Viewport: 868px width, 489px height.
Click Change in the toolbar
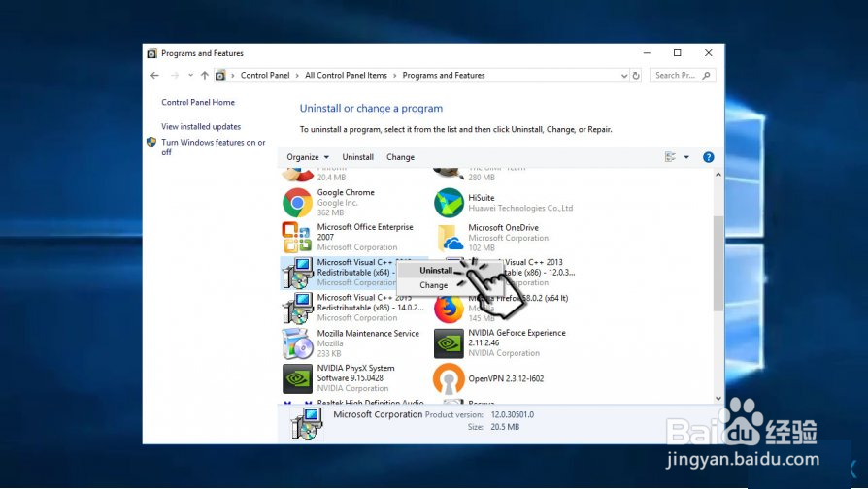coord(400,157)
